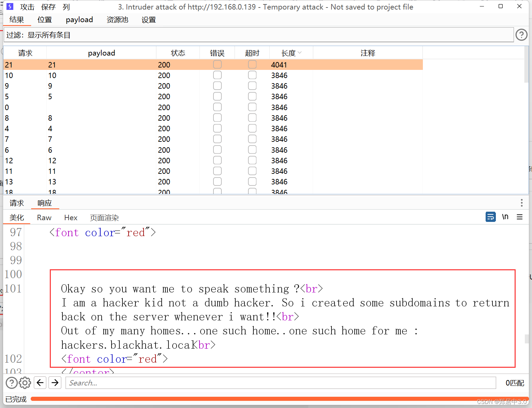The height and width of the screenshot is (408, 532).
Task: Select the 页面渲染 view tab
Action: coord(104,217)
